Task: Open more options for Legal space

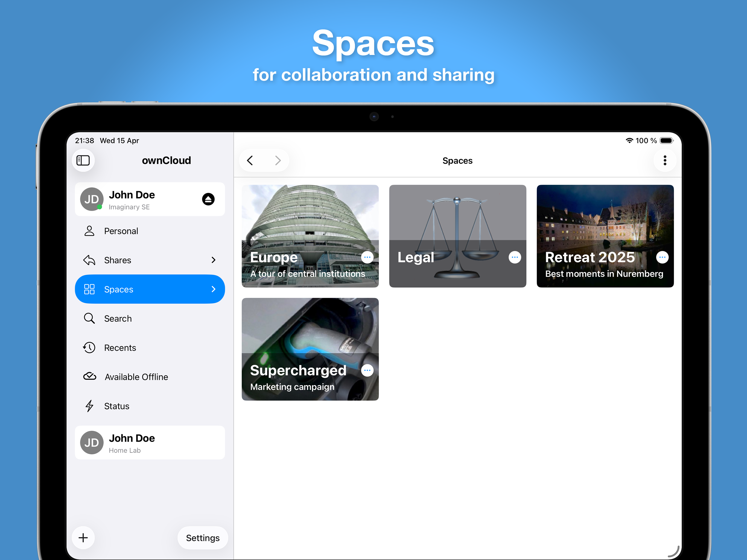Action: pyautogui.click(x=515, y=257)
